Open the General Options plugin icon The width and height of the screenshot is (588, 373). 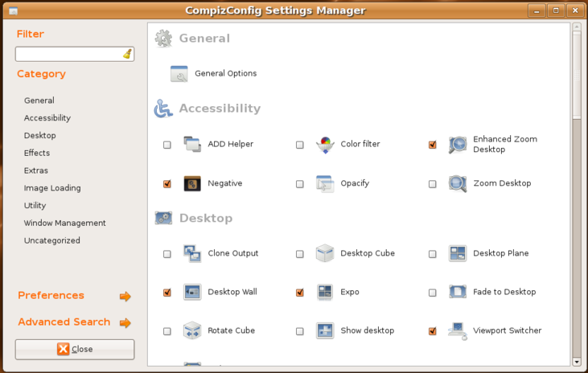click(x=179, y=73)
